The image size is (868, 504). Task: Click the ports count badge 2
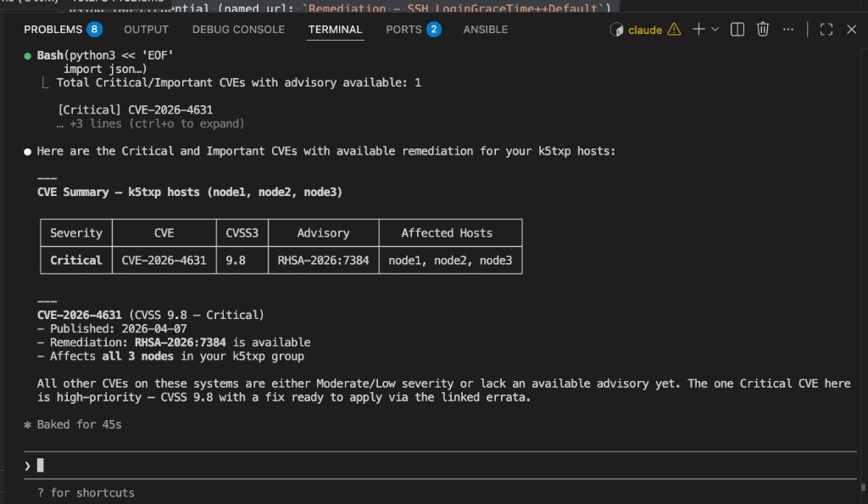coord(433,30)
